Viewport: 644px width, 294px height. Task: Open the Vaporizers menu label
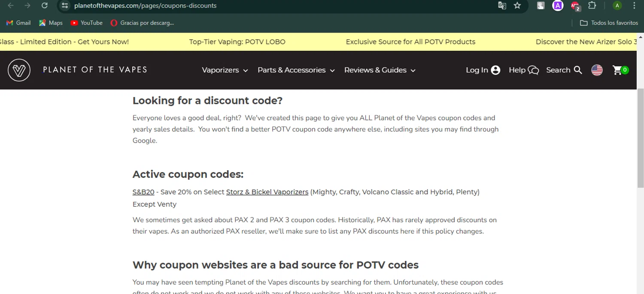coord(220,70)
